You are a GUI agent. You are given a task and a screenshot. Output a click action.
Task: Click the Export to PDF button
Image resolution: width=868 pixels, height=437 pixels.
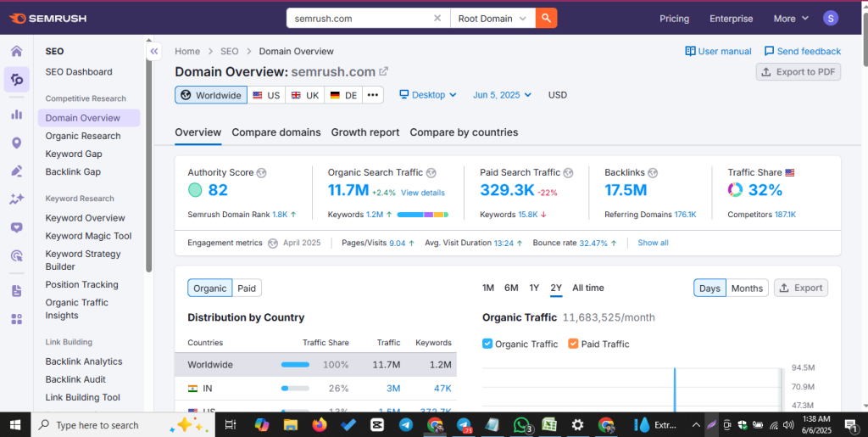coord(798,71)
